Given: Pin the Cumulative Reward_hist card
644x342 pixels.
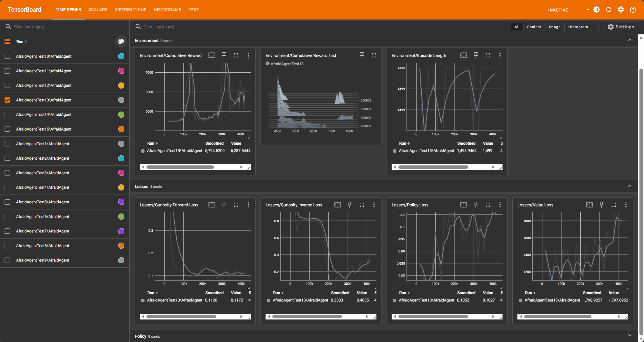Looking at the screenshot, I should (x=362, y=55).
